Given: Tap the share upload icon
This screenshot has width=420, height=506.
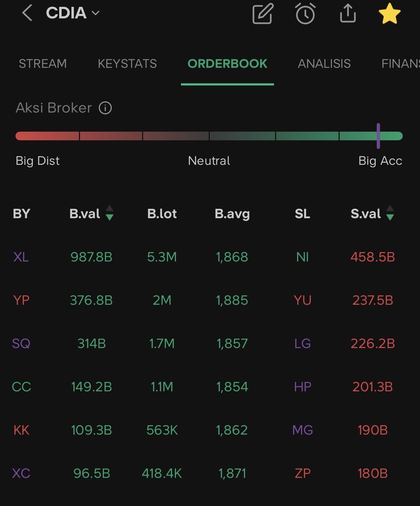Looking at the screenshot, I should (x=348, y=14).
